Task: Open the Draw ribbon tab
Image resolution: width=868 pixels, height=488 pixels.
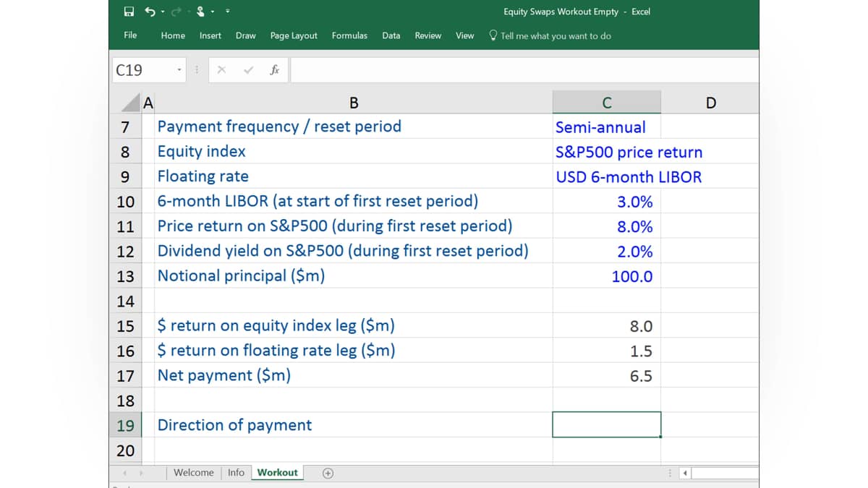Action: tap(246, 35)
